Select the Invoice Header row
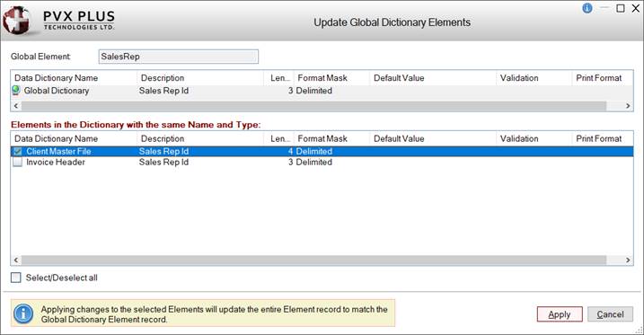Image resolution: width=644 pixels, height=335 pixels. pos(322,163)
